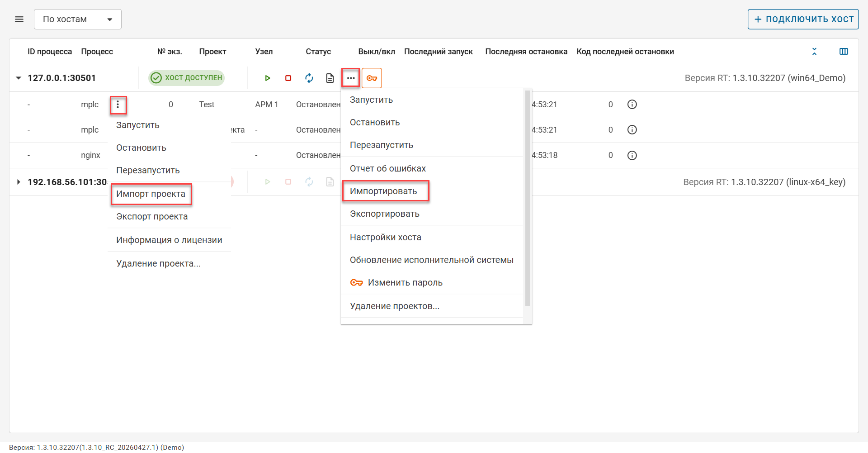Open info for the second mplc process row

coord(632,130)
